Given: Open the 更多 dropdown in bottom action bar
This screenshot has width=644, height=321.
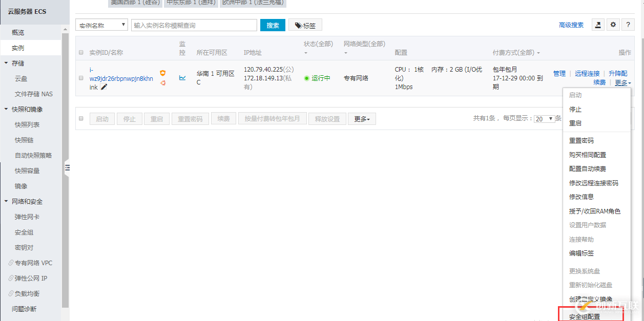Looking at the screenshot, I should [x=362, y=119].
